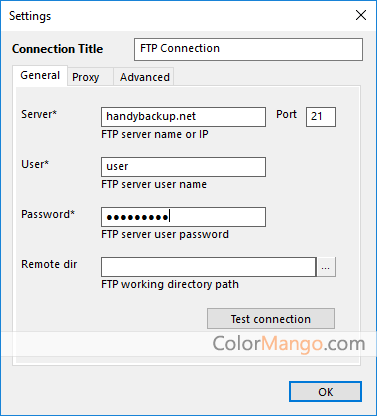Click the Server* label
This screenshot has height=416, width=377.
pos(39,114)
